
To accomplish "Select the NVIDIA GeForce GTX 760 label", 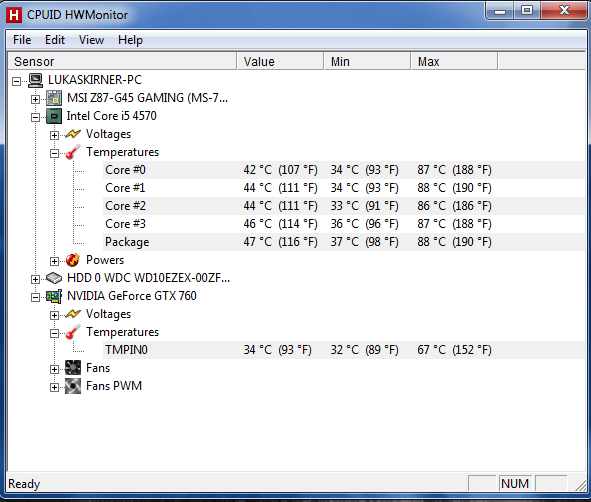I will click(x=132, y=296).
